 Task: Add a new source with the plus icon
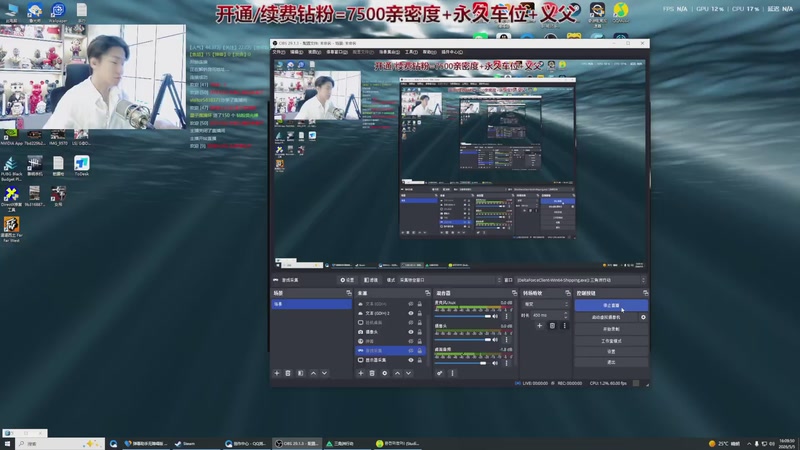[x=361, y=373]
